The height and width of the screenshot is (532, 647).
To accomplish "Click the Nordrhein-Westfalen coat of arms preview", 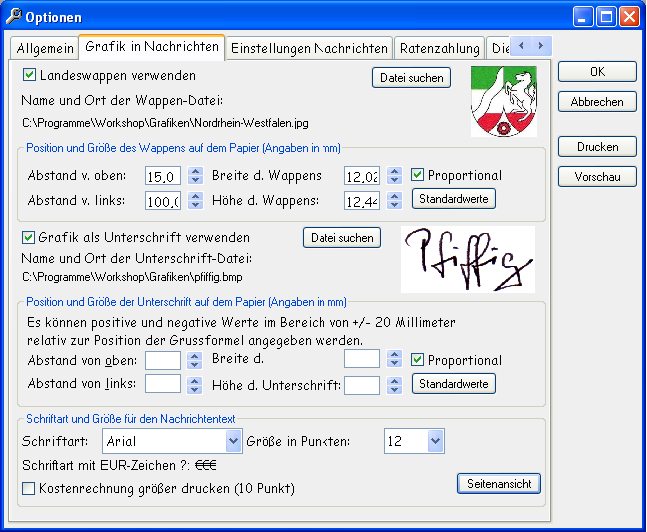I will [x=504, y=101].
